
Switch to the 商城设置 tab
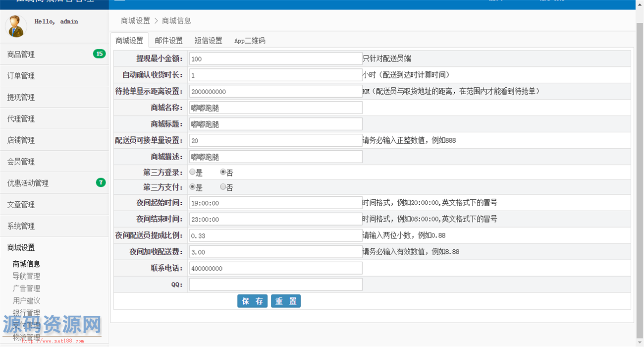coord(129,41)
